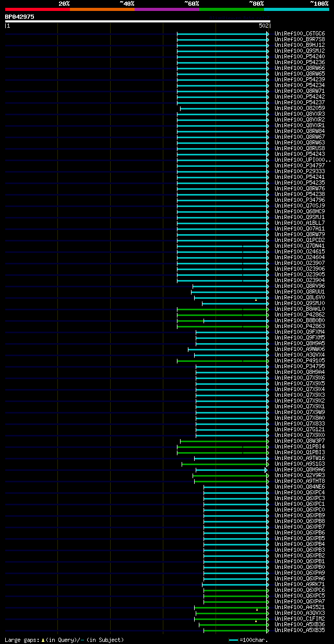Select the UniRef100_Q6XPB9 label
The image size is (334, 644).
[x=300, y=515]
